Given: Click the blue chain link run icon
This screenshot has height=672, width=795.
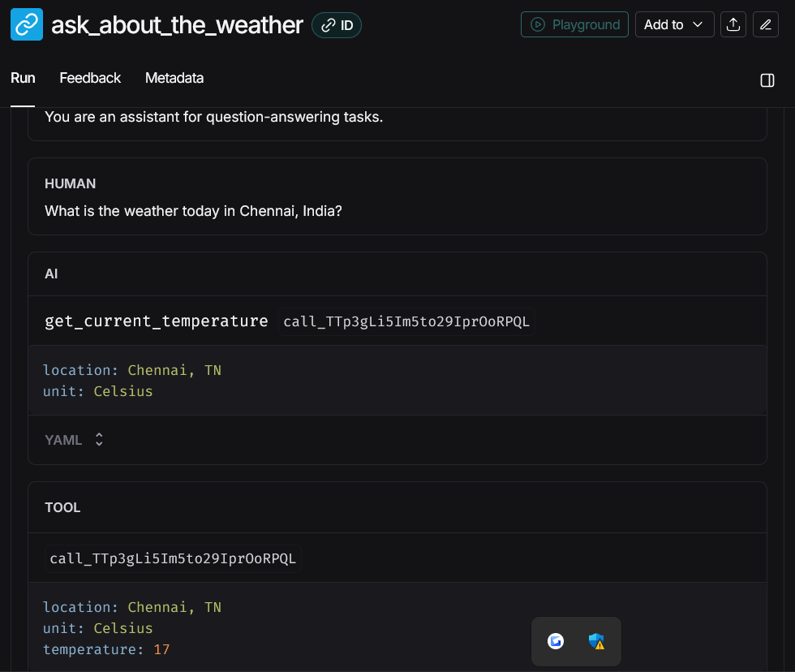Looking at the screenshot, I should point(26,24).
